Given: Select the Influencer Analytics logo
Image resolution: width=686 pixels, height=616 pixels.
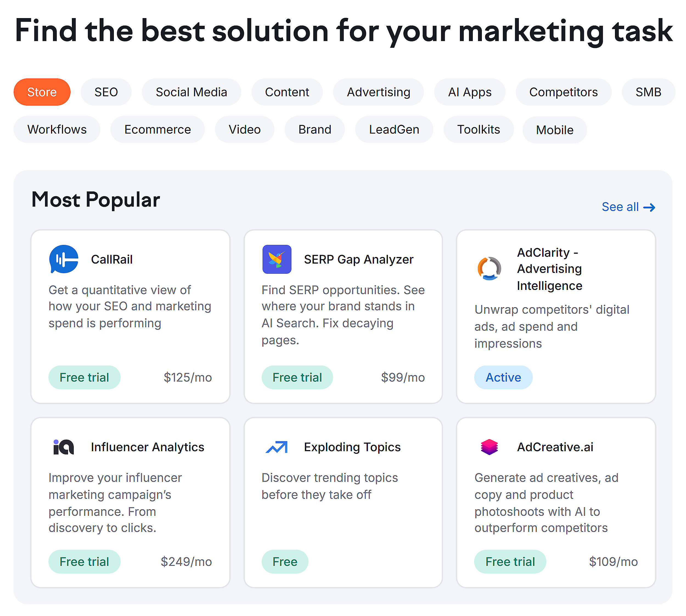Looking at the screenshot, I should 63,447.
